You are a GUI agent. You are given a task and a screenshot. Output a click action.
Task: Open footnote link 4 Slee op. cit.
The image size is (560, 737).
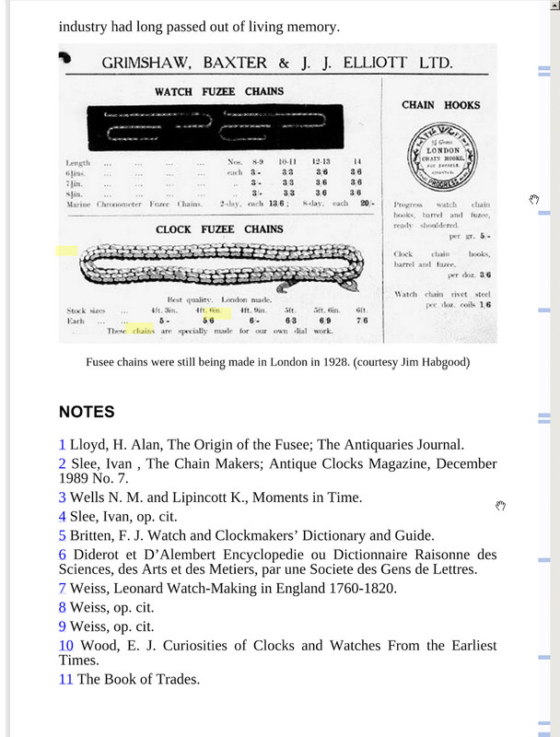(x=62, y=517)
